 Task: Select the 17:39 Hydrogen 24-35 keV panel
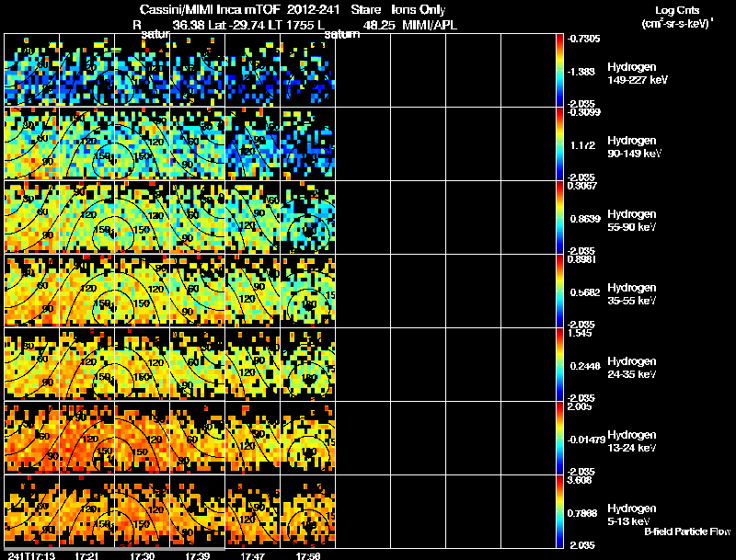pyautogui.click(x=198, y=364)
